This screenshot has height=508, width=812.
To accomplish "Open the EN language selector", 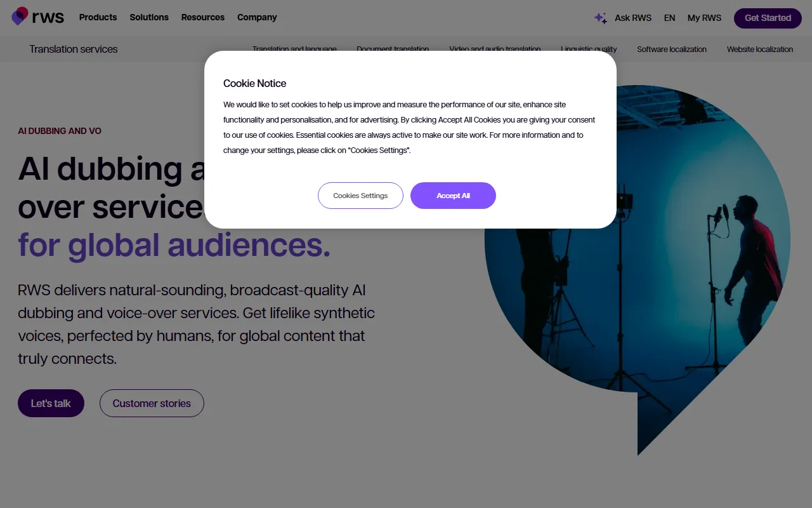I will click(669, 18).
